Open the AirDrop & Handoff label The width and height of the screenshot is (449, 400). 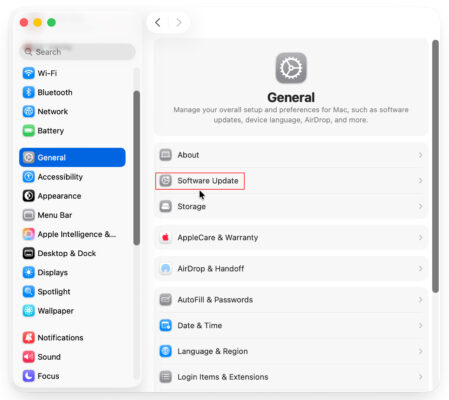tap(211, 268)
